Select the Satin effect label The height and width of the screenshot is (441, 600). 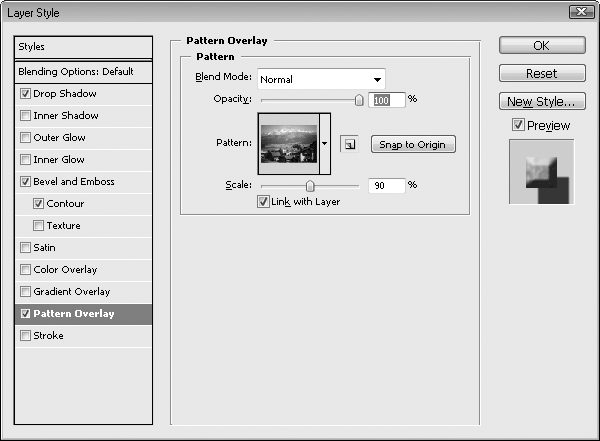click(44, 248)
